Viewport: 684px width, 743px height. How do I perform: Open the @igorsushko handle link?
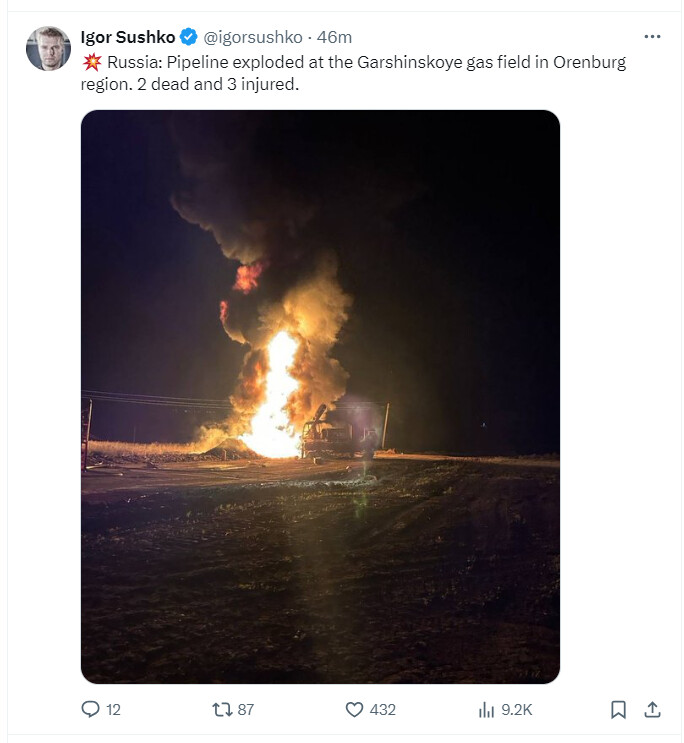click(x=253, y=37)
